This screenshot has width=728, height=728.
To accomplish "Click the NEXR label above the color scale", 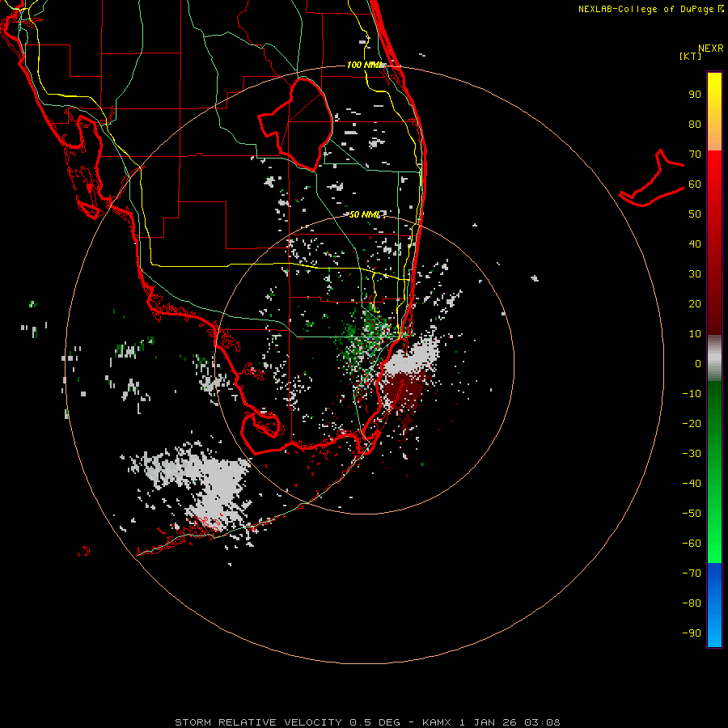I will [x=710, y=49].
